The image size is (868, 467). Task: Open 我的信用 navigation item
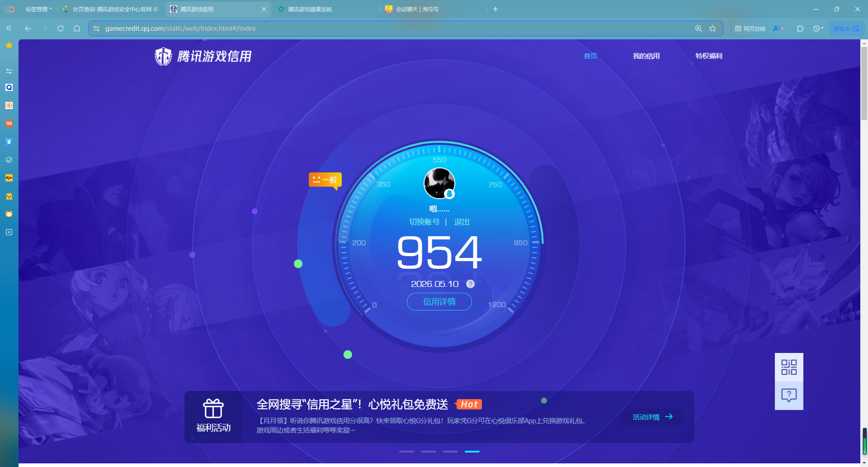(646, 56)
